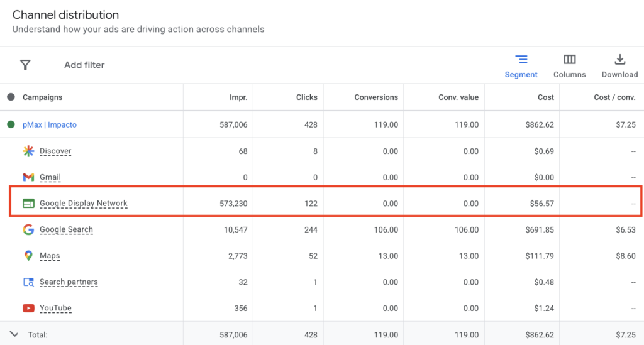Click the Google Display Network label
This screenshot has height=345, width=644.
84,204
